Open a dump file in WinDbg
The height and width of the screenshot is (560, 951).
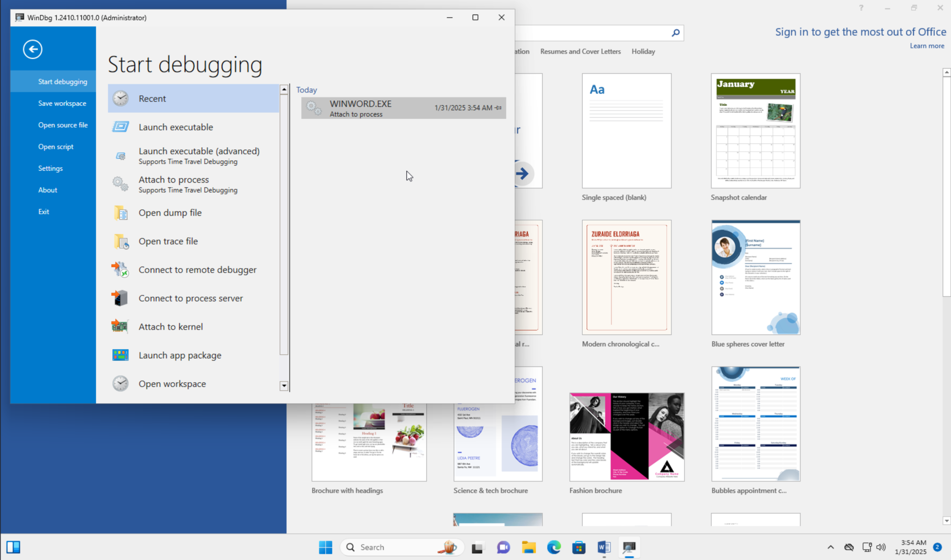tap(169, 213)
